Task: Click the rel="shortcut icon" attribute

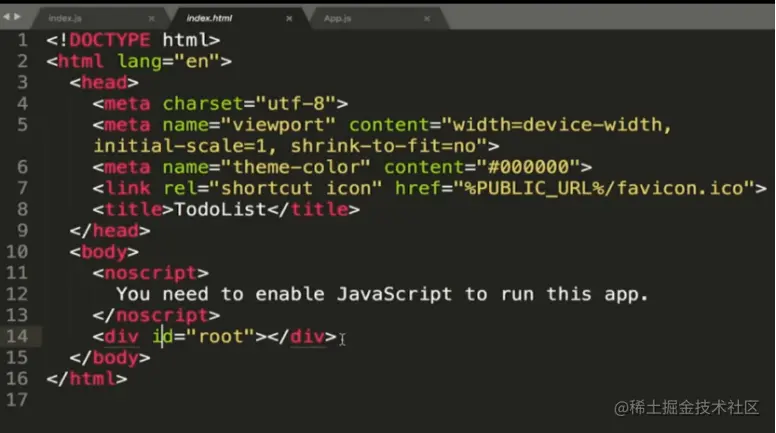Action: pyautogui.click(x=273, y=189)
